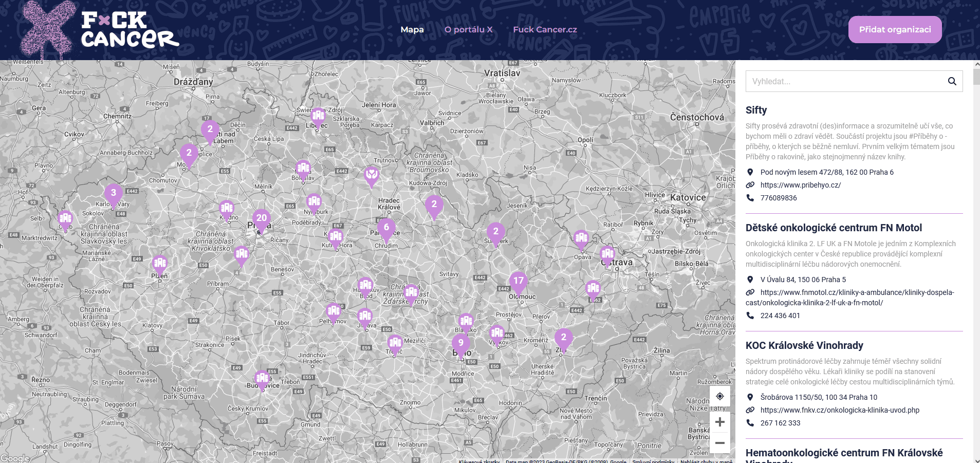
Task: Open the Mapa navigation item
Action: pos(412,29)
